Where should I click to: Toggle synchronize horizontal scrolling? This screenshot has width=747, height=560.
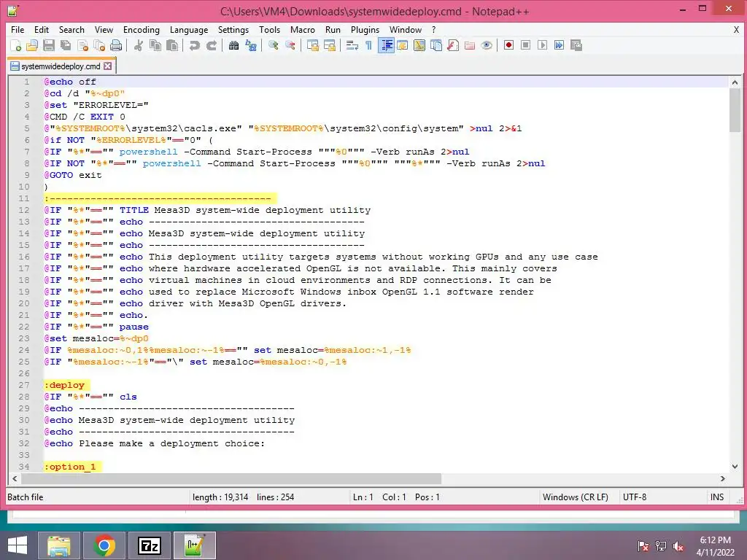(x=330, y=45)
